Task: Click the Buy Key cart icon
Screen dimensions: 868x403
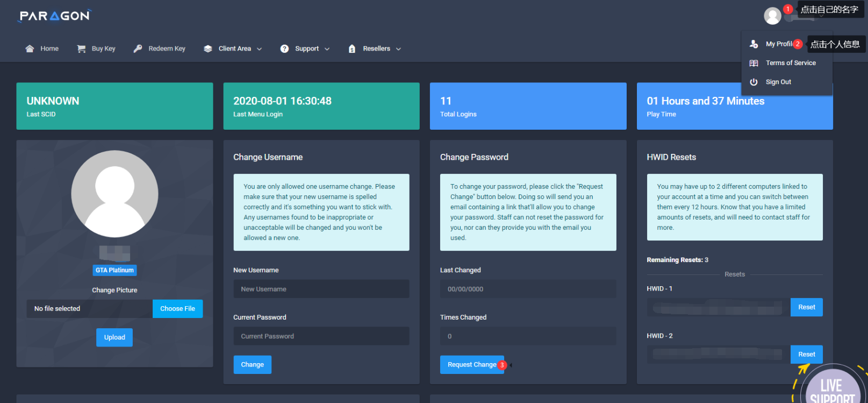Action: (x=81, y=48)
